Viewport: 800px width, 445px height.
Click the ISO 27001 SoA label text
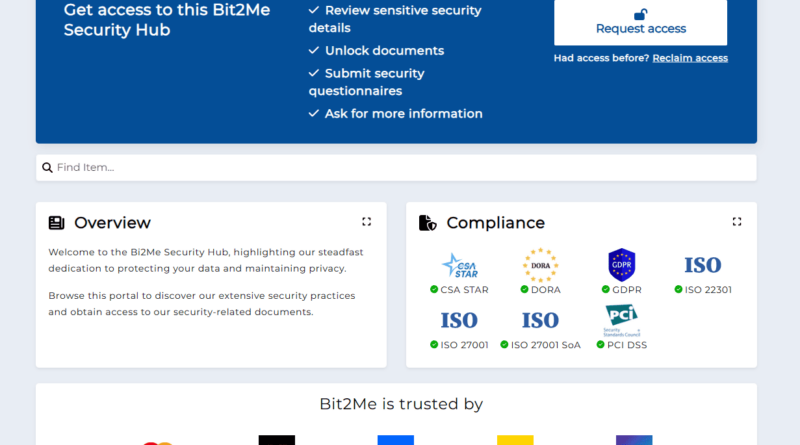click(545, 345)
